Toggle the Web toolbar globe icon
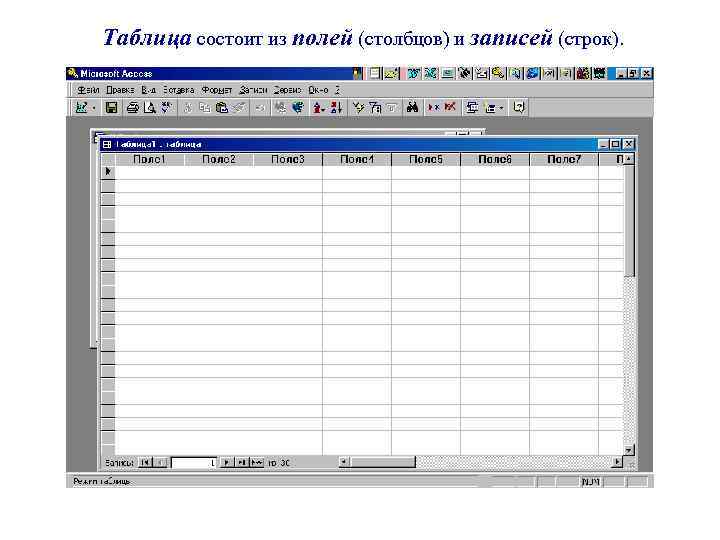This screenshot has width=720, height=540. [x=298, y=108]
